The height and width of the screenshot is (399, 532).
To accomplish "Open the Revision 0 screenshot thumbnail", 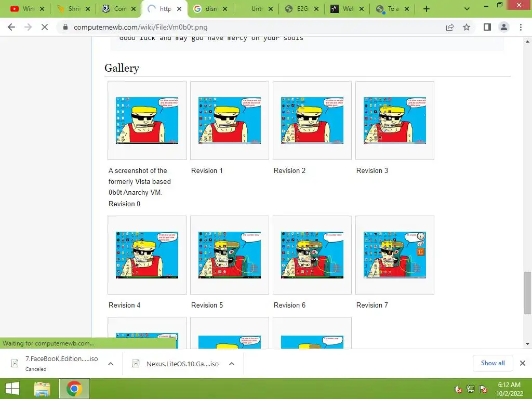I will click(147, 121).
